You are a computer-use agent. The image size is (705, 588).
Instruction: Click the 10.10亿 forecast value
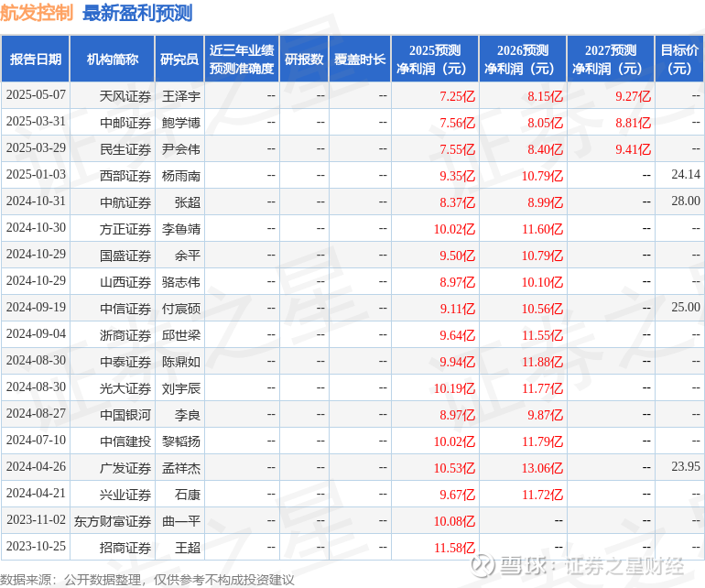[x=542, y=281]
